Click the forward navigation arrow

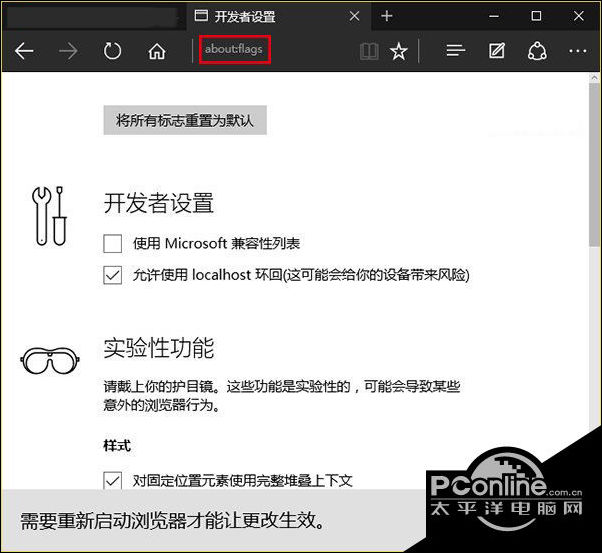tap(68, 51)
